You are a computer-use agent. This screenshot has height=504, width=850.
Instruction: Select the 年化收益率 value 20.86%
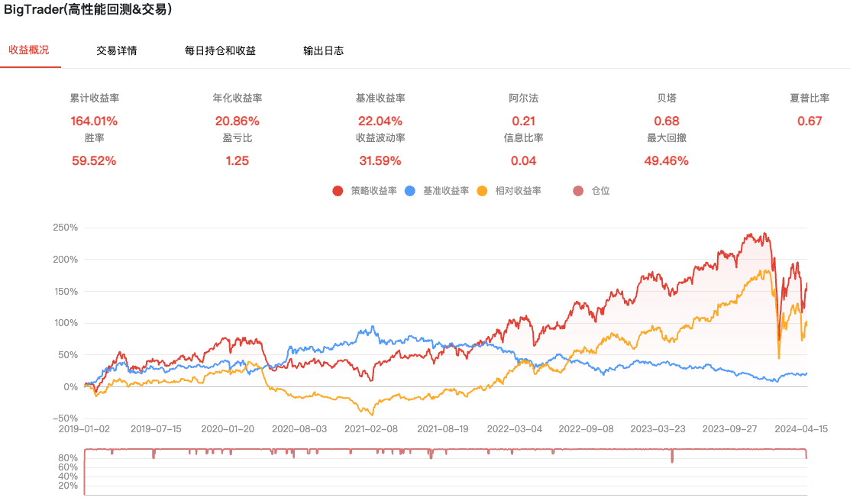click(237, 121)
